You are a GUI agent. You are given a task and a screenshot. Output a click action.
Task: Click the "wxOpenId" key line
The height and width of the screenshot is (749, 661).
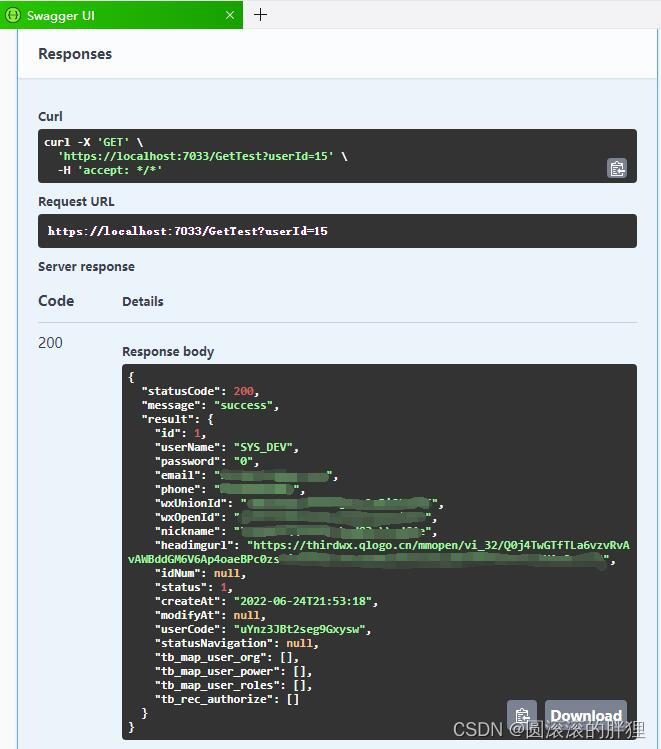tap(295, 517)
